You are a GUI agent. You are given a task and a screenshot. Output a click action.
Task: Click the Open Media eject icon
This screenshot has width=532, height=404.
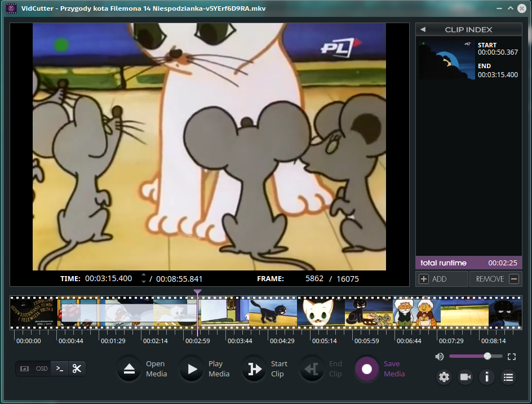pyautogui.click(x=129, y=369)
